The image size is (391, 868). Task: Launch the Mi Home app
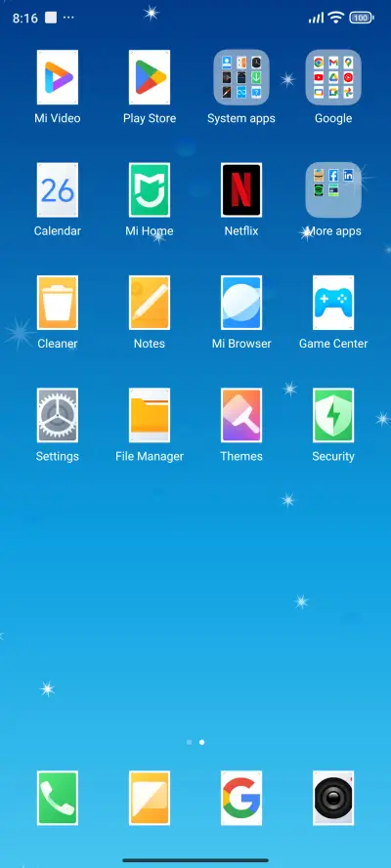point(150,189)
